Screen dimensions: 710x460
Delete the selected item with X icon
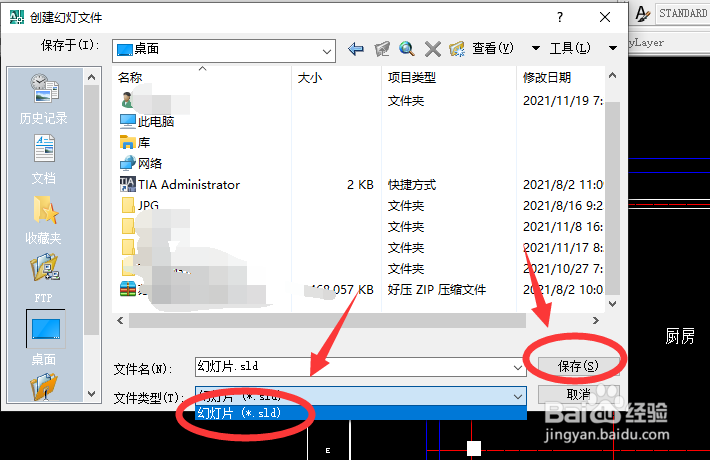(x=433, y=48)
